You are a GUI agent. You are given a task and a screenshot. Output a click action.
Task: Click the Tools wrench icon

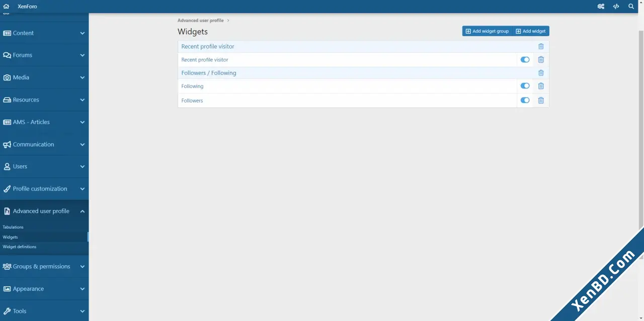click(x=7, y=311)
